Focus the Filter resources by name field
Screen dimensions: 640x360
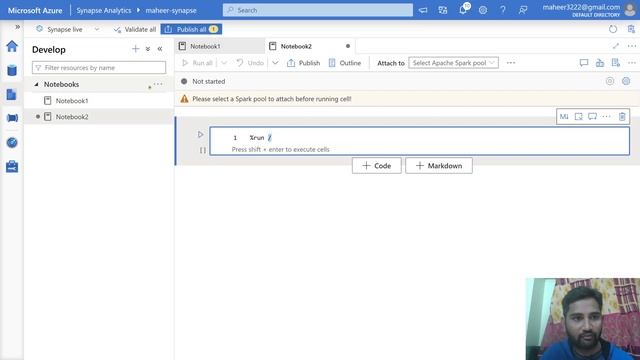click(99, 67)
